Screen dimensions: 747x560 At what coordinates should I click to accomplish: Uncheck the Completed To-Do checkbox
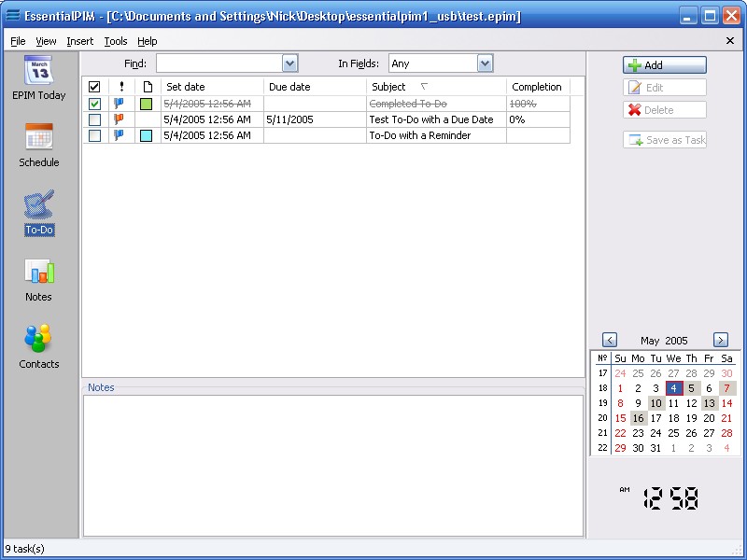point(95,104)
